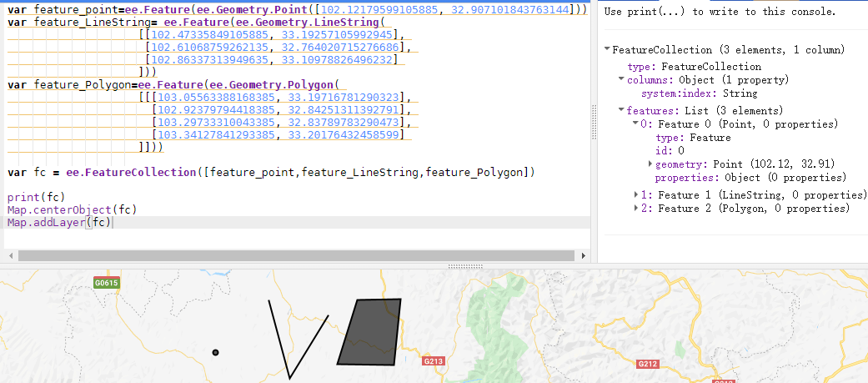Expand Feature 1 LineString entry
This screenshot has width=868, height=383.
coord(636,195)
